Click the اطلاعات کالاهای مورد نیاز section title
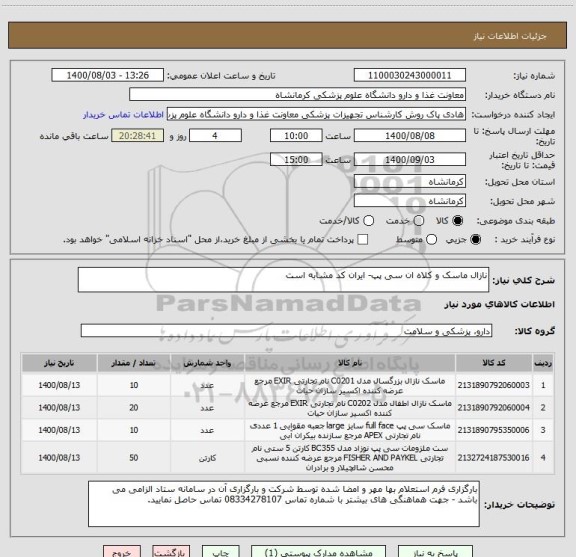 click(x=500, y=304)
